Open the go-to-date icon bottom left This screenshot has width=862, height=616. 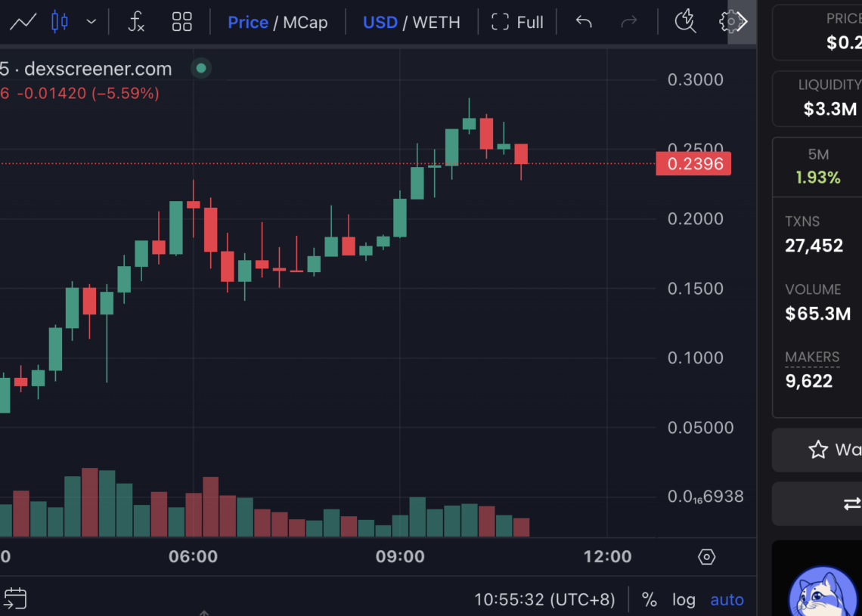pos(17,599)
